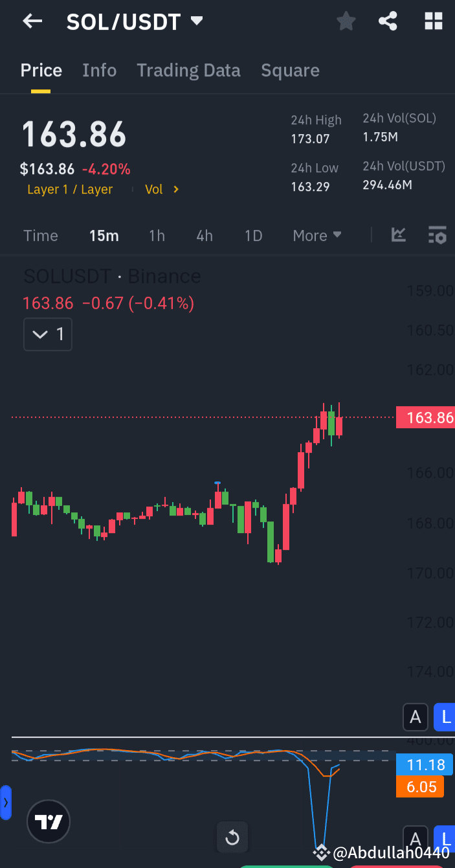Open the share options
Screen dimensions: 455x868
click(x=388, y=21)
